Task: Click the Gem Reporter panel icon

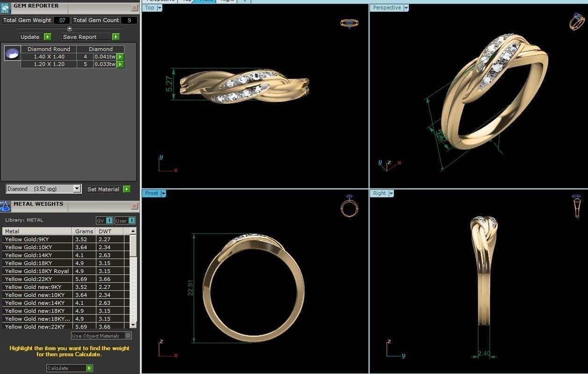Action: pyautogui.click(x=5, y=7)
